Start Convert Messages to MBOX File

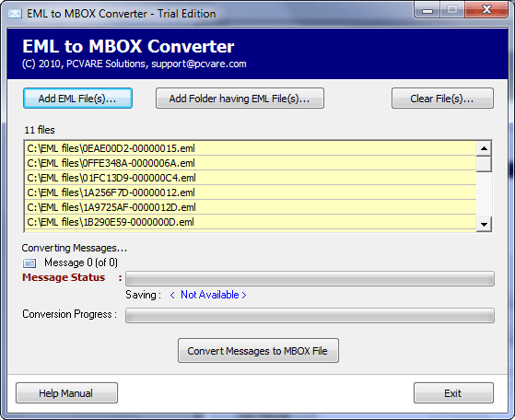(x=258, y=351)
